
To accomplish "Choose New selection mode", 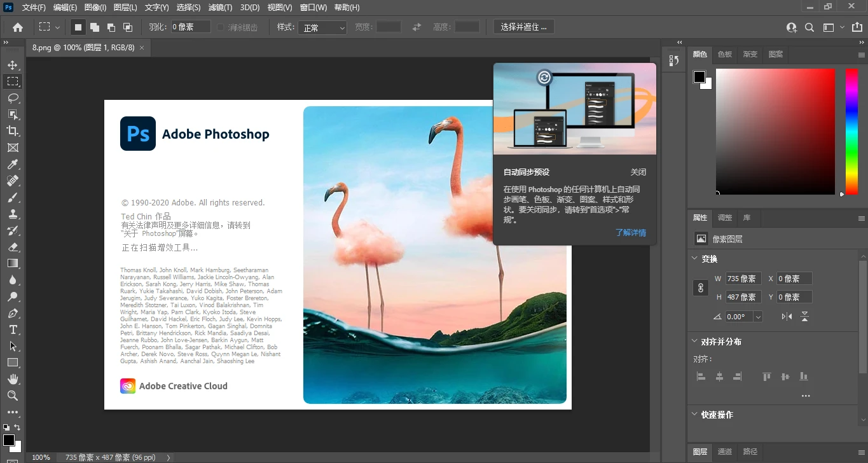I will 78,27.
